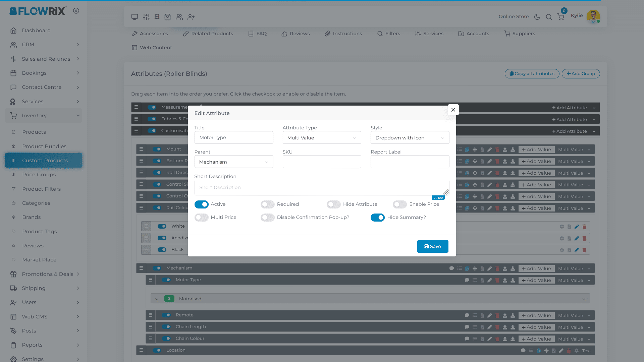
Task: Click the add user icon in toolbar
Action: click(x=191, y=17)
